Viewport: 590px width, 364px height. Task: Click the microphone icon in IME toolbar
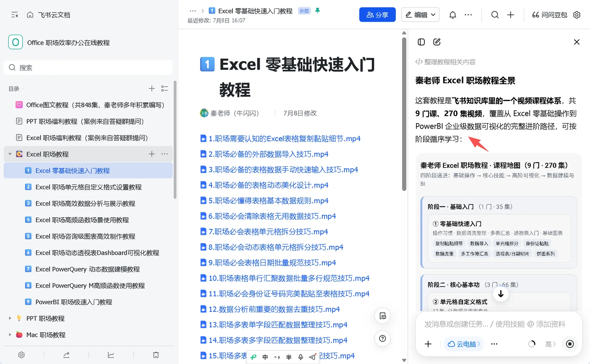[301, 357]
